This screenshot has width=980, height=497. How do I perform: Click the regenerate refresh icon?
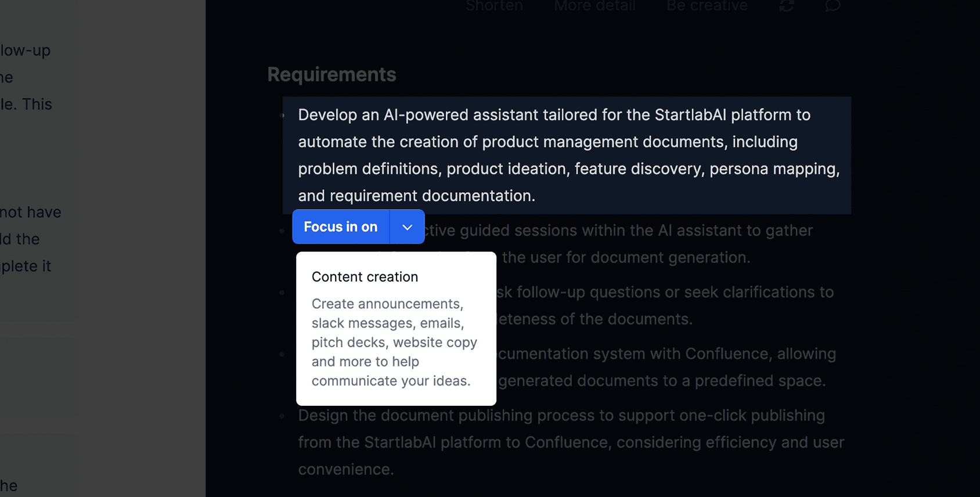click(x=787, y=6)
